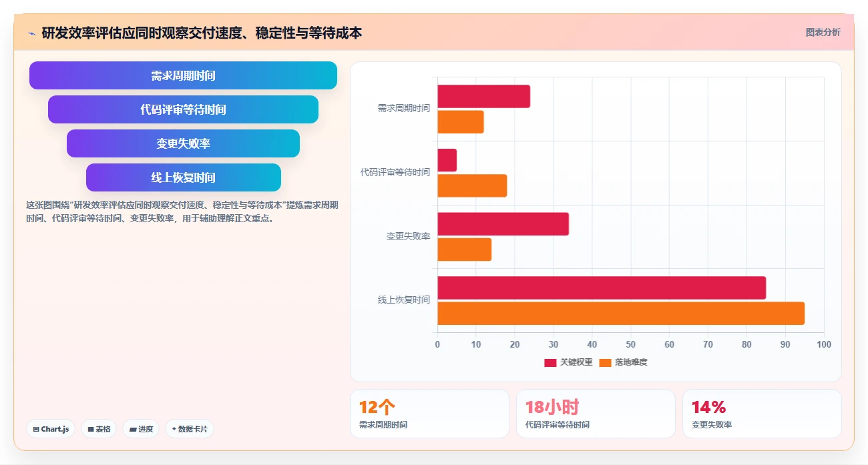Select the 代码评审等待时间 funnel bar
The image size is (868, 465).
click(x=183, y=109)
